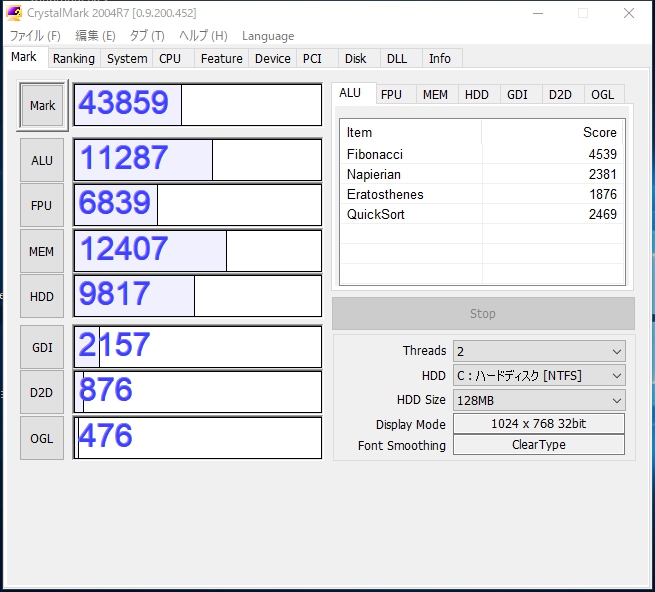Run full benchmark with Mark button
This screenshot has width=655, height=592.
42,106
